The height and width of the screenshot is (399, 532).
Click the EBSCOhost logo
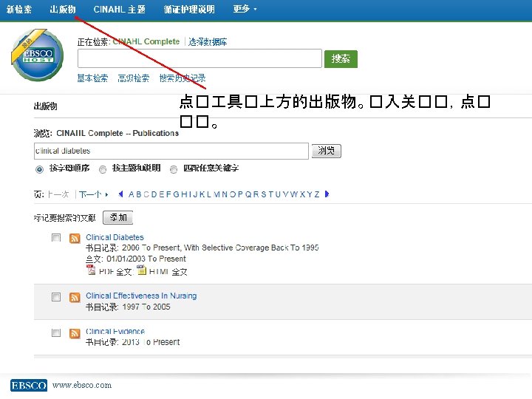point(38,55)
